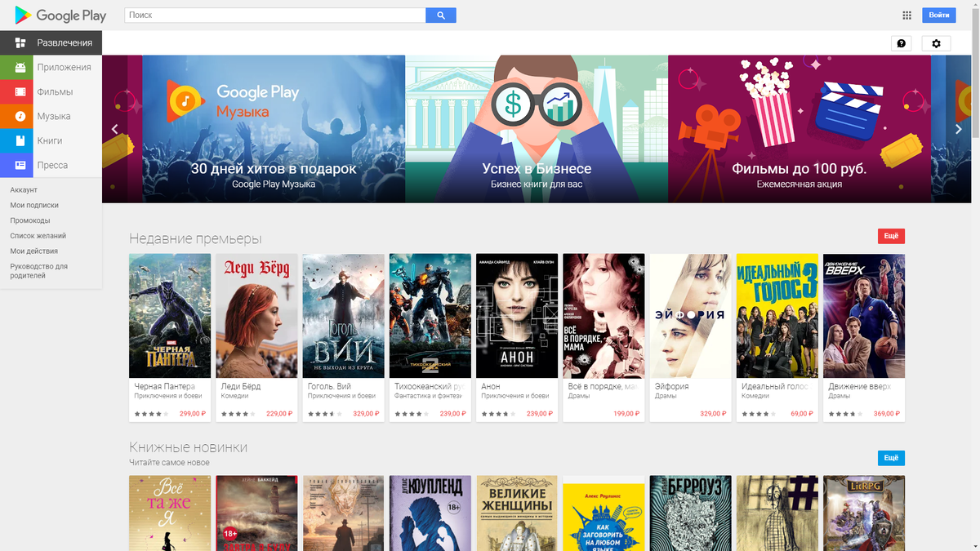Open the Промокоды link
Image resolution: width=980 pixels, height=551 pixels.
[30, 220]
